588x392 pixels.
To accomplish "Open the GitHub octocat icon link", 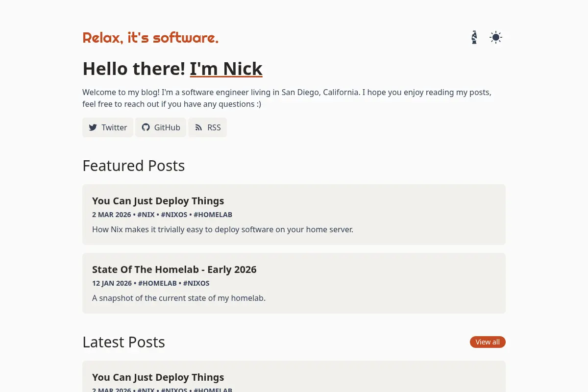I will [x=146, y=127].
